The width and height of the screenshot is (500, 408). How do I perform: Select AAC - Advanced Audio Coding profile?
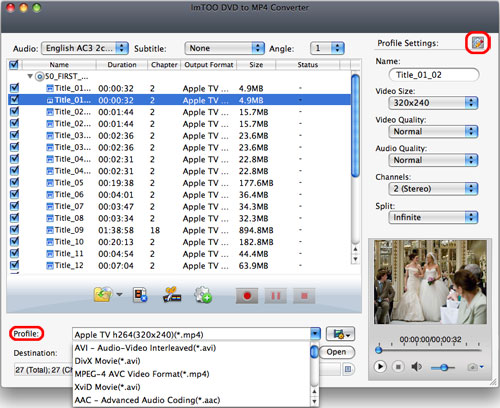click(x=147, y=400)
